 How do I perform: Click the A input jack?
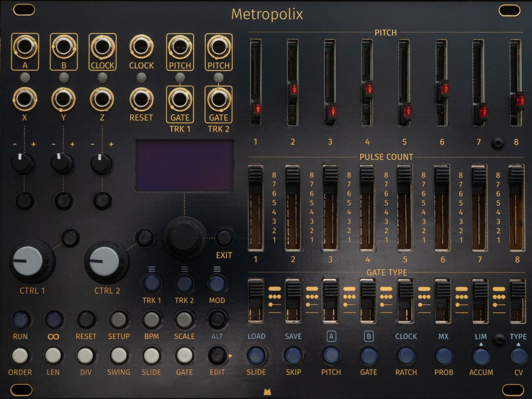point(25,47)
